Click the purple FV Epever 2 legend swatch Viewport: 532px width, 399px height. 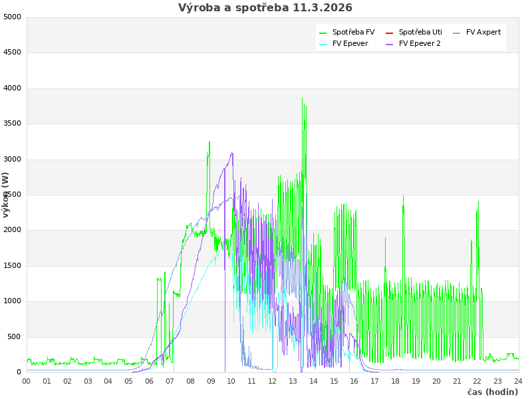click(390, 44)
